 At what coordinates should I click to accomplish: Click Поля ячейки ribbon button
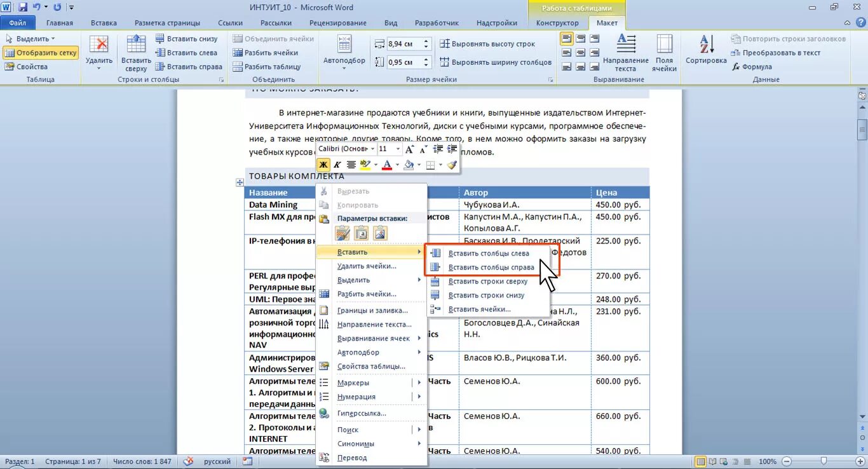pos(664,52)
